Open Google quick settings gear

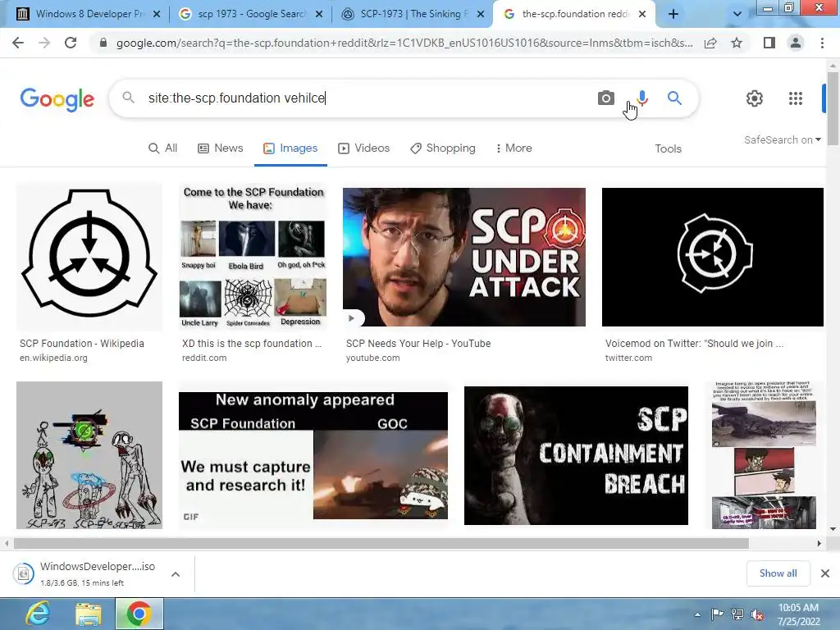click(755, 98)
